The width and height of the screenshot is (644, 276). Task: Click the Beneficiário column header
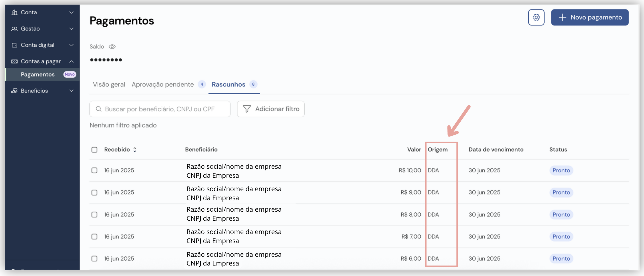201,150
